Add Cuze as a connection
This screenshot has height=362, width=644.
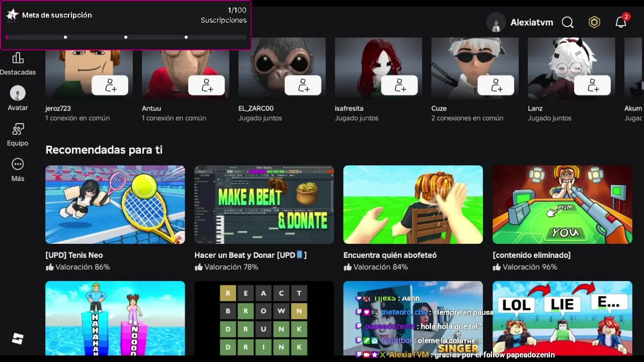[x=496, y=85]
